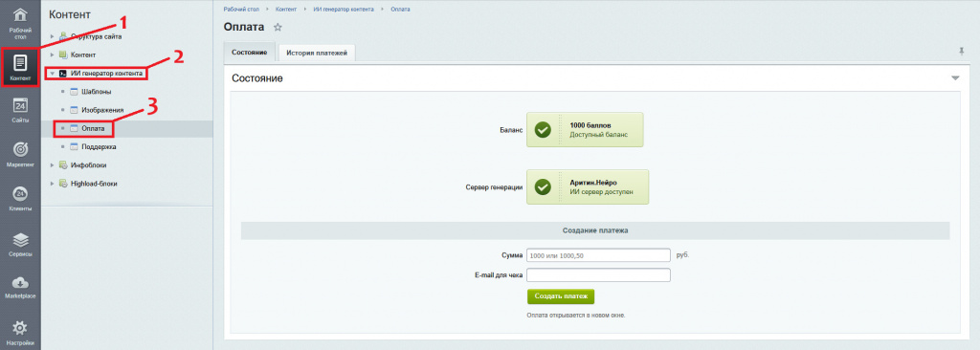The image size is (980, 350).
Task: Click the Создать платеж button
Action: [x=561, y=296]
